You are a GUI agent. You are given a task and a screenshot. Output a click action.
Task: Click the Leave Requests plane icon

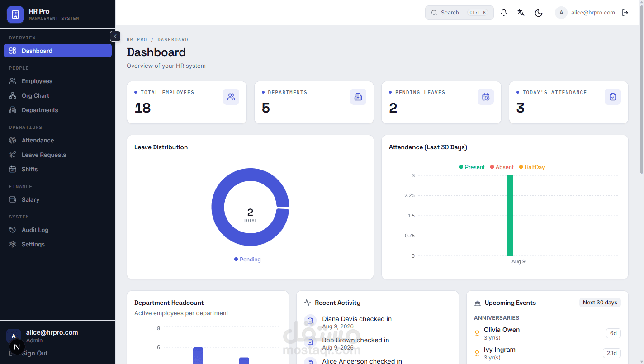pos(13,155)
